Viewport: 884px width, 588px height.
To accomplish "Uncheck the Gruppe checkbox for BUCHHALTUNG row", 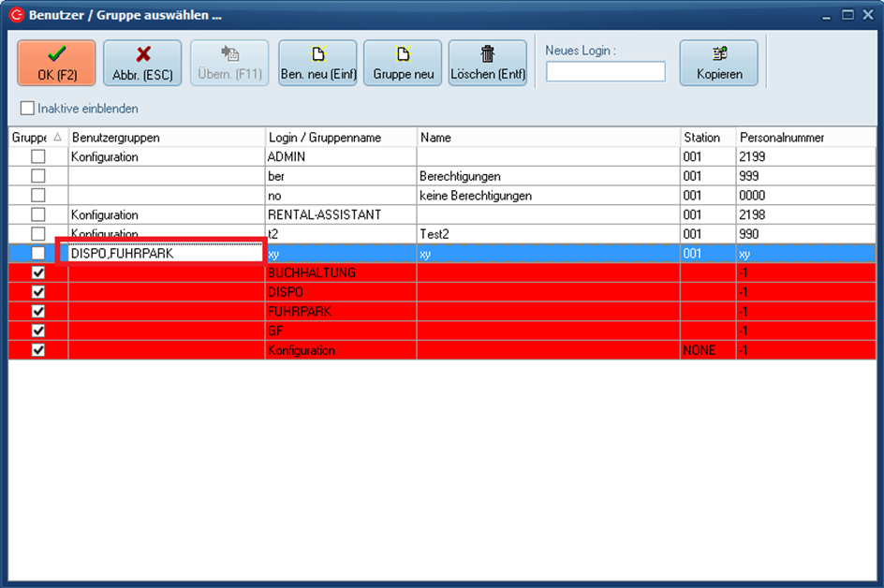I will coord(38,272).
